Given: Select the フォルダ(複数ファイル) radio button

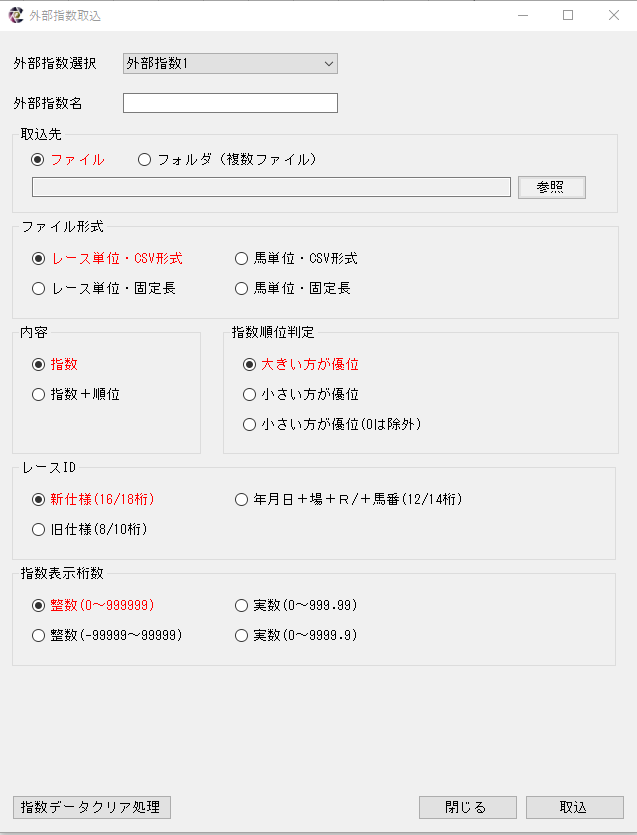Looking at the screenshot, I should 145,159.
